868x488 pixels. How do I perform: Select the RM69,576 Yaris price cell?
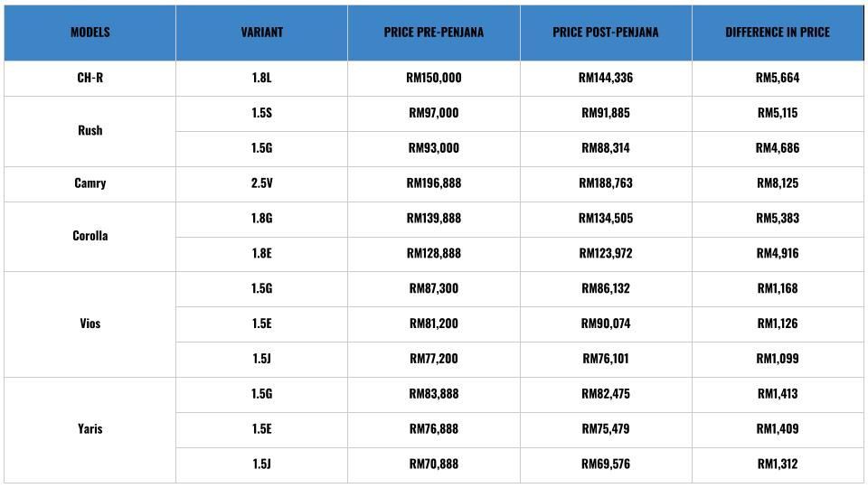605,465
